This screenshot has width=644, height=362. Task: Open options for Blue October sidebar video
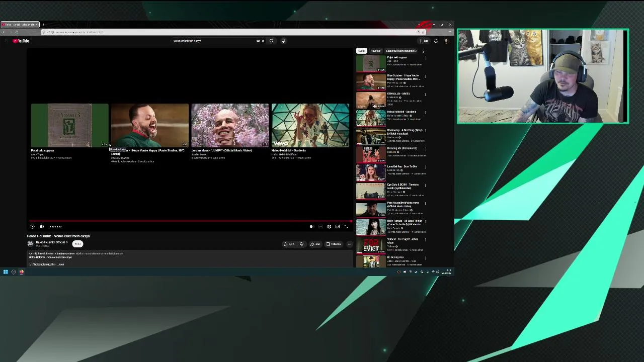[426, 76]
